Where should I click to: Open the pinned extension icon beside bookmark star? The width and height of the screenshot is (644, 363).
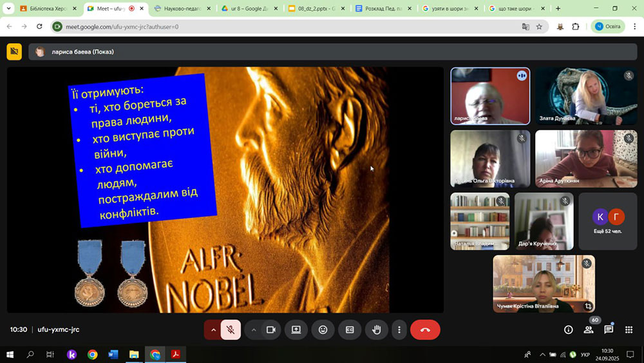click(x=560, y=26)
